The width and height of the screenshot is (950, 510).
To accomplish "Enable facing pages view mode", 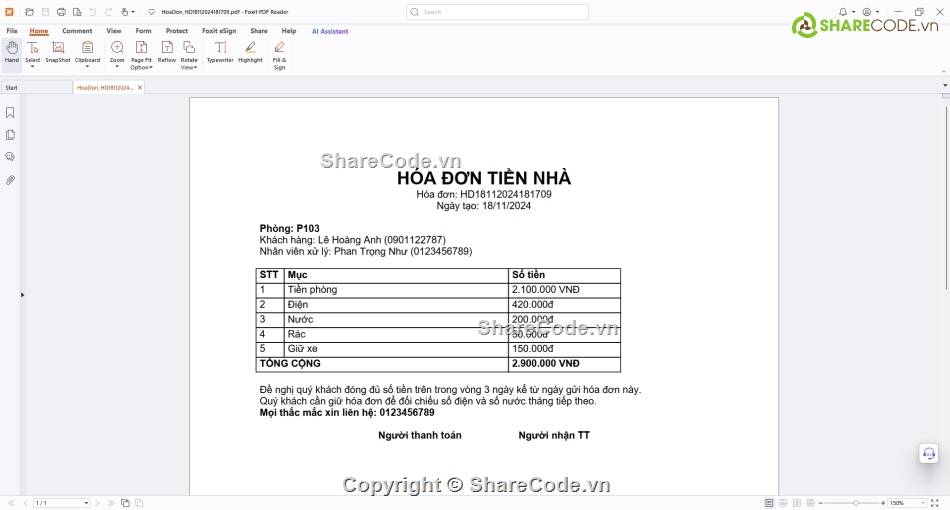I will click(797, 503).
